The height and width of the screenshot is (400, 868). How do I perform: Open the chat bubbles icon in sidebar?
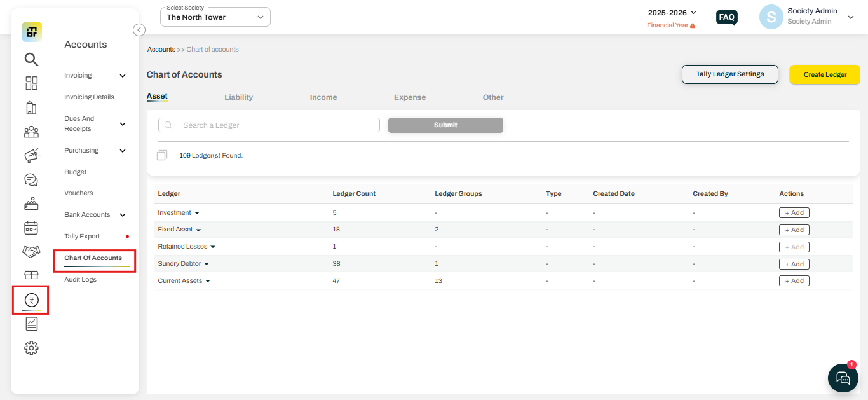click(x=31, y=180)
